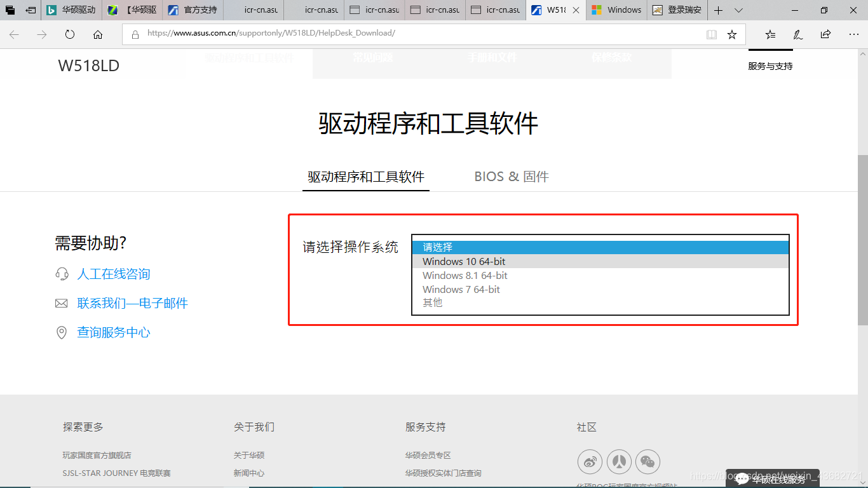
Task: Choose Windows 10 64-bit option
Action: 600,261
